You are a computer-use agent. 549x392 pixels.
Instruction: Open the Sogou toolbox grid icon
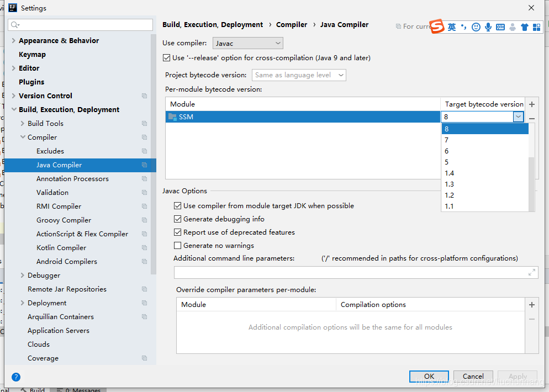coord(536,27)
